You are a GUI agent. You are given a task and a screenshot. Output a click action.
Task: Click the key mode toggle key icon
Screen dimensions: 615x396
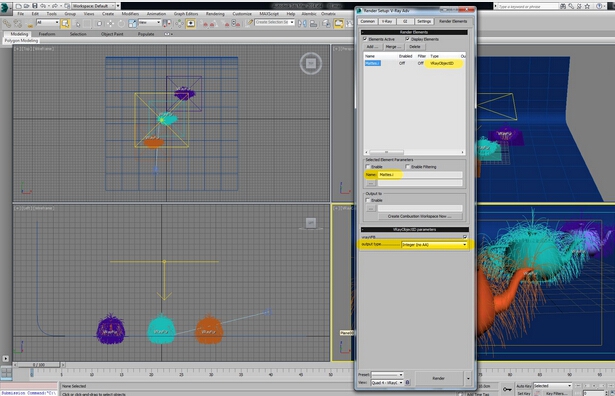pyautogui.click(x=507, y=389)
